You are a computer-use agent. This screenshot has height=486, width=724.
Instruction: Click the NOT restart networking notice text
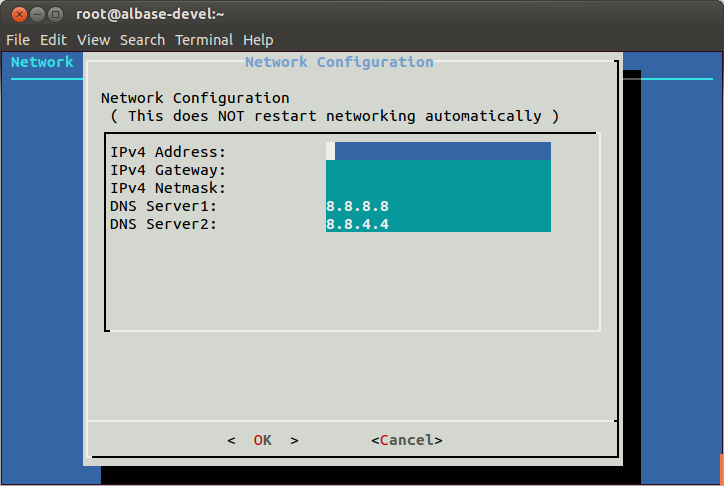pyautogui.click(x=335, y=116)
